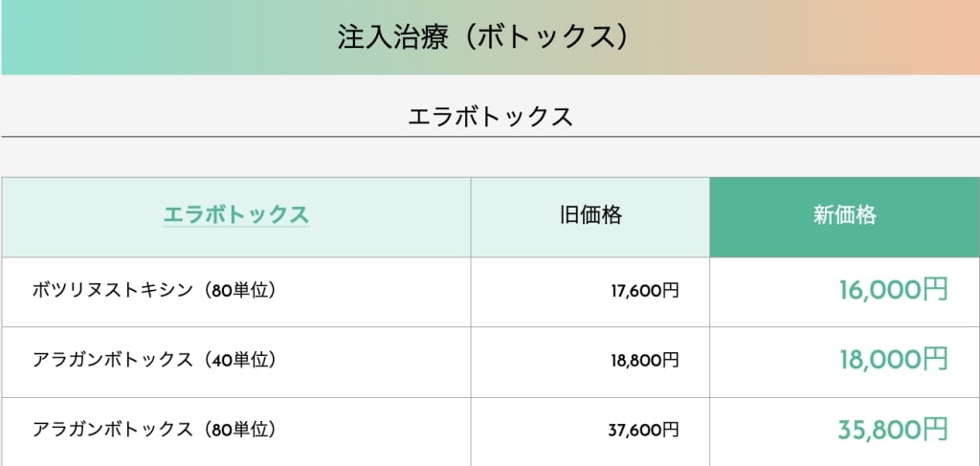This screenshot has width=980, height=466.
Task: Click the old price 17,600円
Action: 645,291
